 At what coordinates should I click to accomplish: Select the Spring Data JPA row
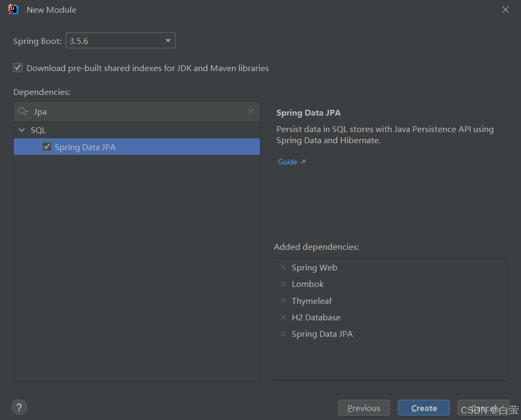click(x=137, y=147)
